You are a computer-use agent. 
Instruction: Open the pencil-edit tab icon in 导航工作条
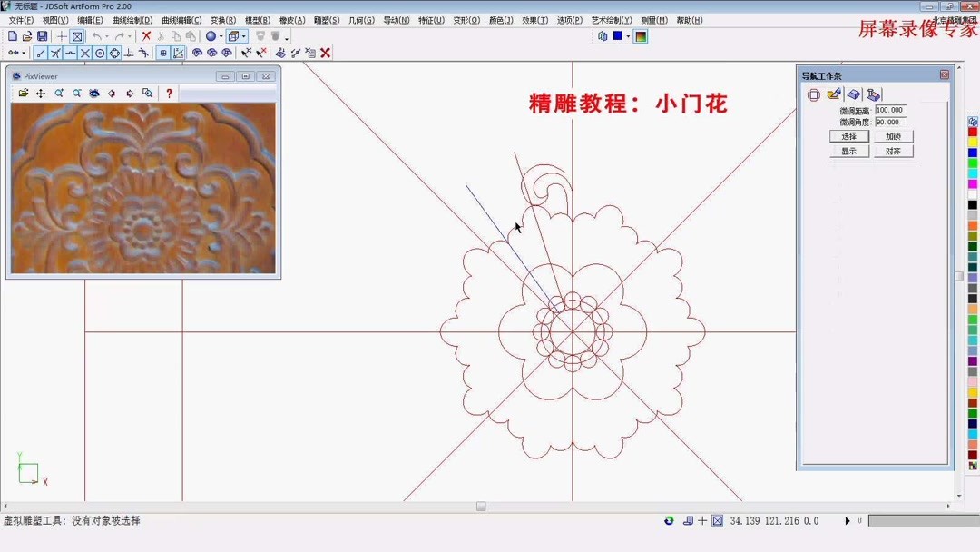coord(833,95)
